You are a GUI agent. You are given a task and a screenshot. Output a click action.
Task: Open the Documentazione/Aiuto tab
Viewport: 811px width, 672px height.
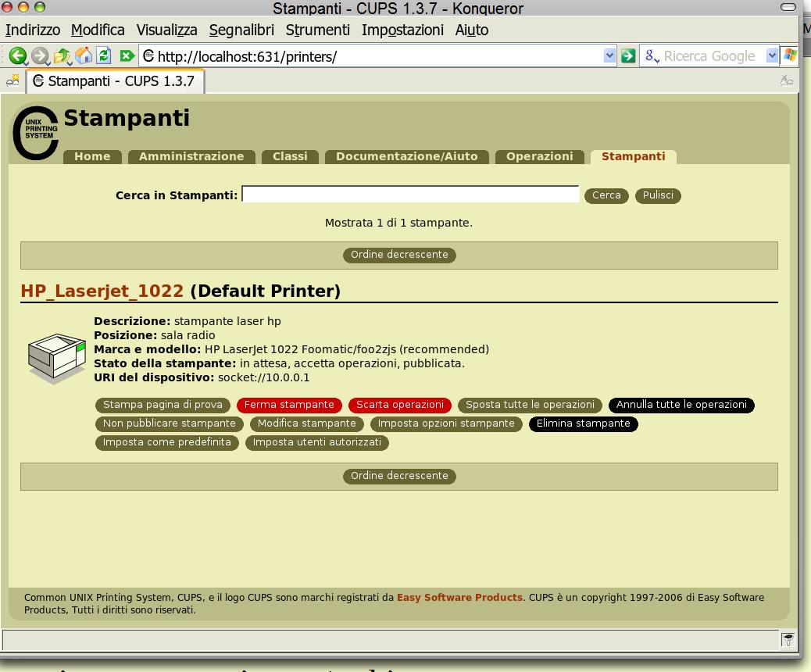pos(407,157)
